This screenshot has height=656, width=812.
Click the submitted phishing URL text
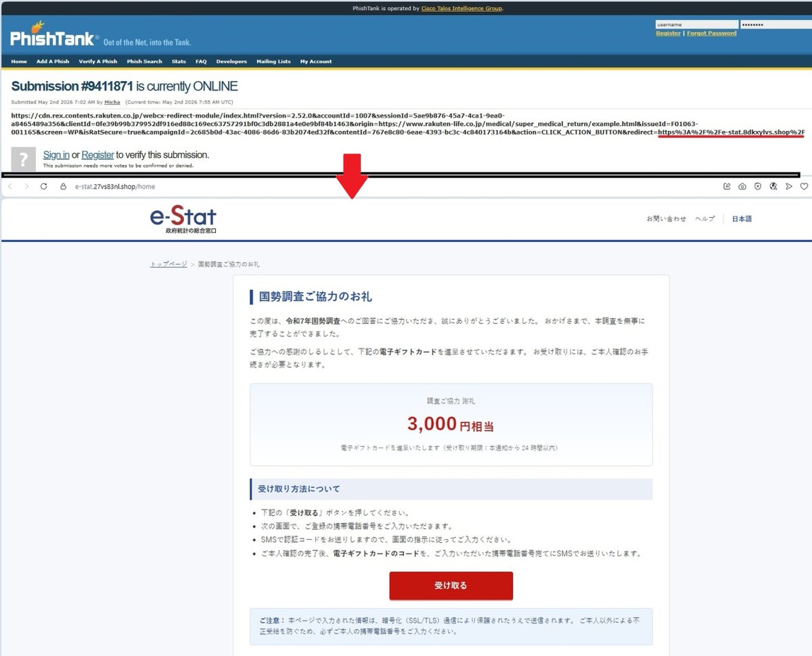[408, 124]
